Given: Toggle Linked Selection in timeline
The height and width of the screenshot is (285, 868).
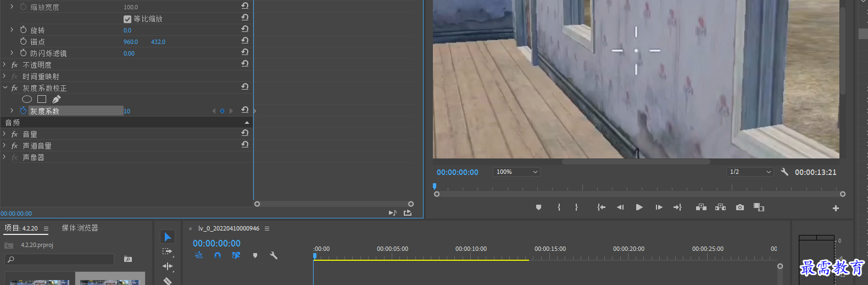Looking at the screenshot, I should coord(236,255).
